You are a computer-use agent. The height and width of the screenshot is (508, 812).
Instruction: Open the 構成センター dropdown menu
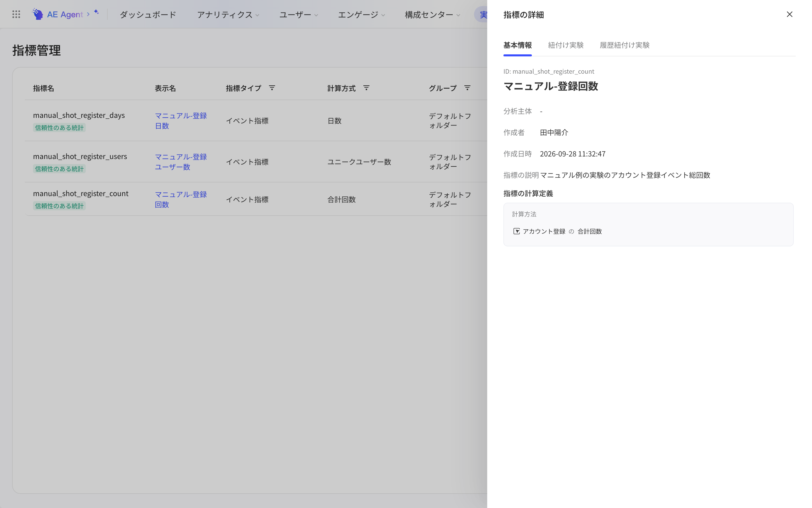[x=432, y=15]
